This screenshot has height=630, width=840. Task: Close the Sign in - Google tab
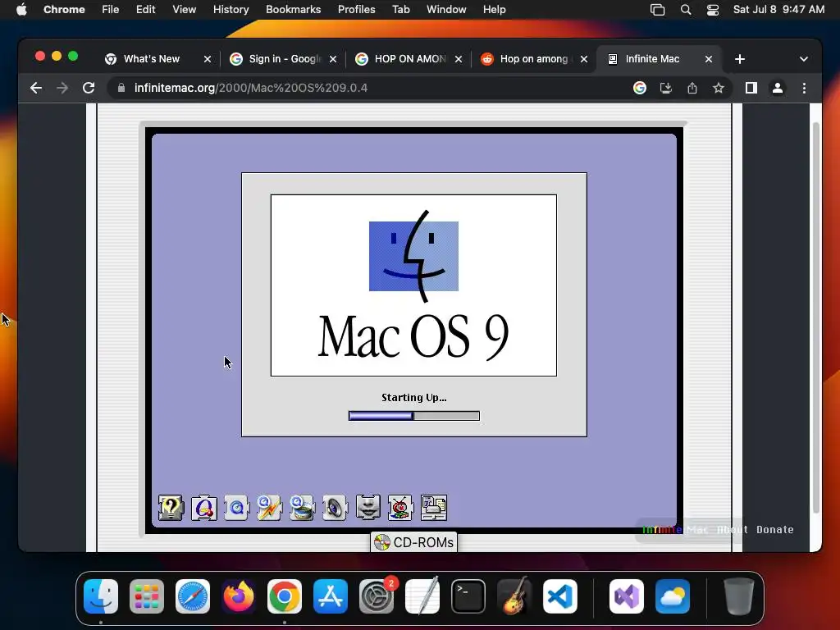[x=333, y=59]
